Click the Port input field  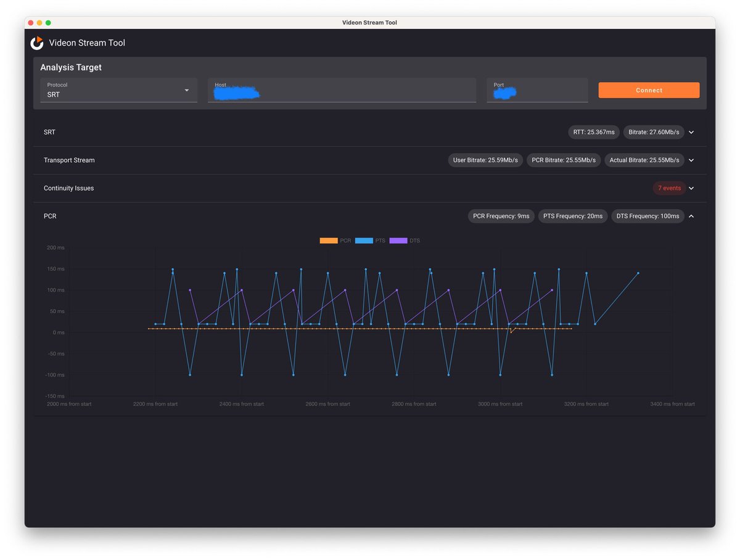(537, 90)
